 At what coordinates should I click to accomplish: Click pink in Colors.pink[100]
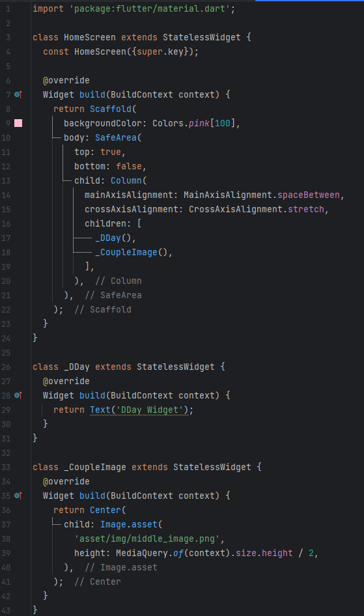tap(199, 123)
